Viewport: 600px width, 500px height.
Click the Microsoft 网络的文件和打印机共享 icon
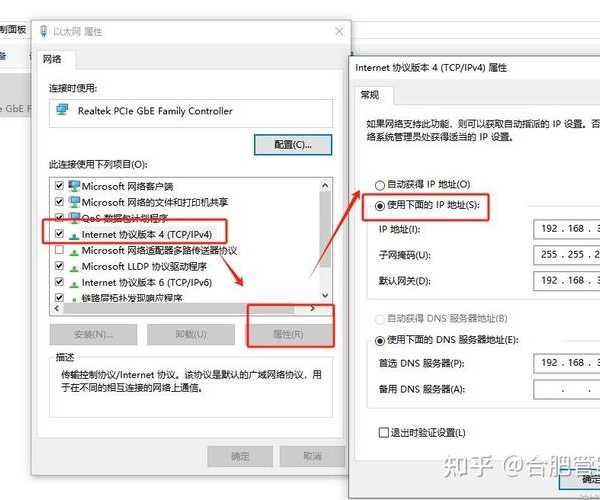tap(74, 202)
